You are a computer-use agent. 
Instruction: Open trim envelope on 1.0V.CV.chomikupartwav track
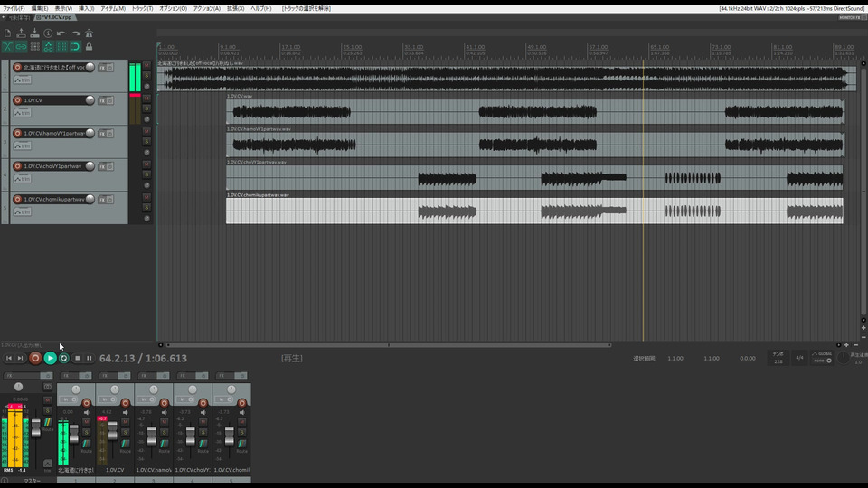(22, 211)
